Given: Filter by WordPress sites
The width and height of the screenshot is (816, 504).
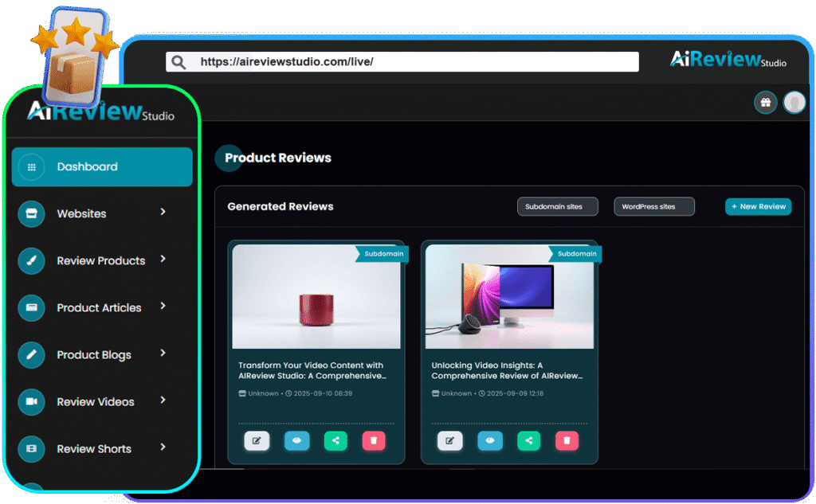Looking at the screenshot, I should click(x=653, y=207).
